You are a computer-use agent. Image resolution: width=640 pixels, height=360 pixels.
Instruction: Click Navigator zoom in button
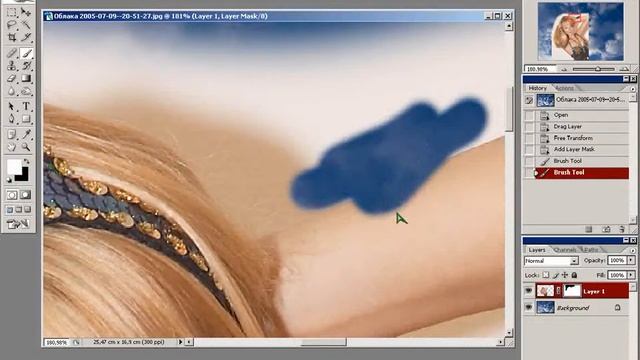624,69
